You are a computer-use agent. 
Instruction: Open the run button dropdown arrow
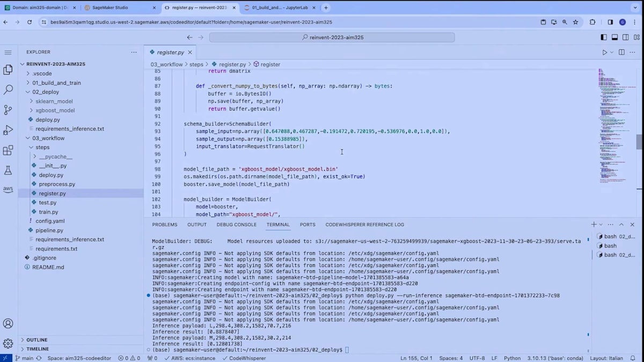(x=612, y=52)
